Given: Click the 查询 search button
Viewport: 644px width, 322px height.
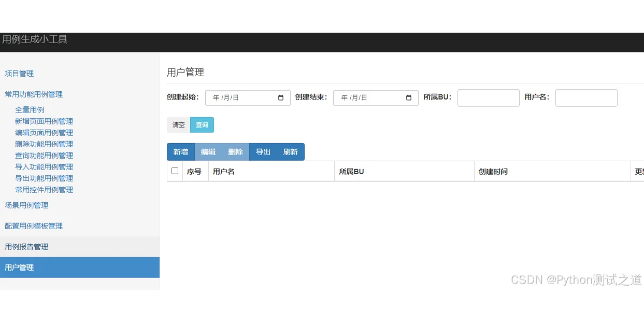Looking at the screenshot, I should pos(202,124).
